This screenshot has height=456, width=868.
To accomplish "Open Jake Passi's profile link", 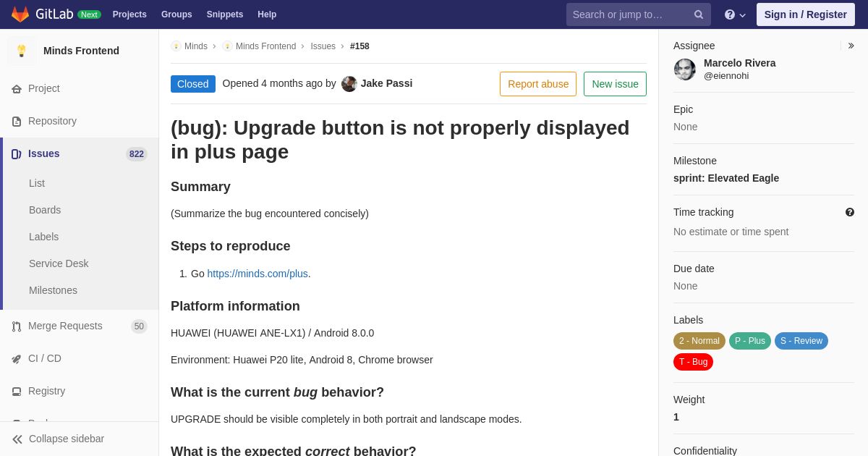I will click(x=386, y=84).
